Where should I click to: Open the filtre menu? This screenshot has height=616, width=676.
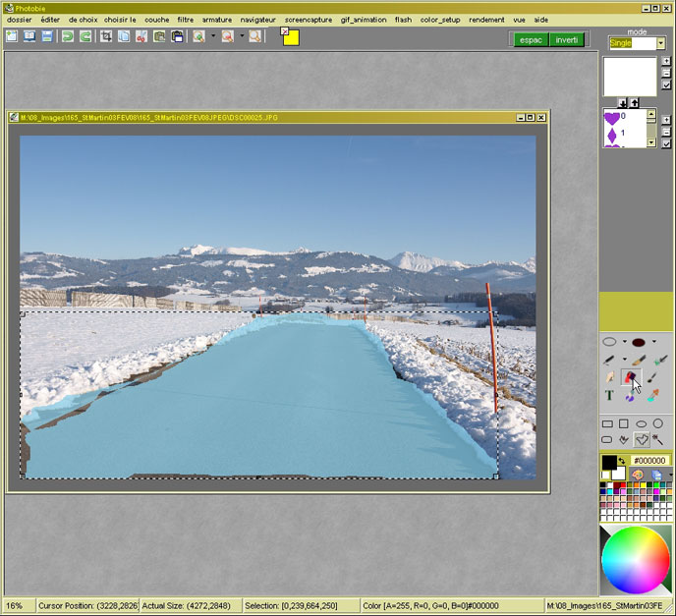185,19
